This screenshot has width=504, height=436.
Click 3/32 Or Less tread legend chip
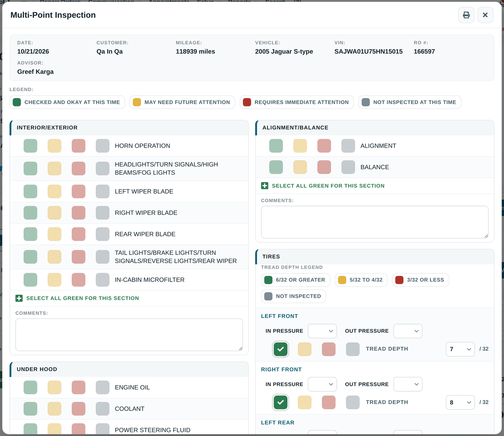[421, 280]
